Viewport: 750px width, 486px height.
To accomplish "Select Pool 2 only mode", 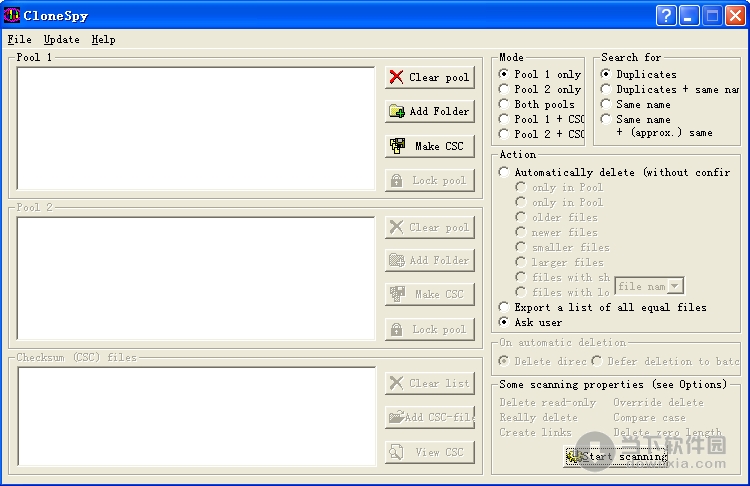I will pos(540,89).
